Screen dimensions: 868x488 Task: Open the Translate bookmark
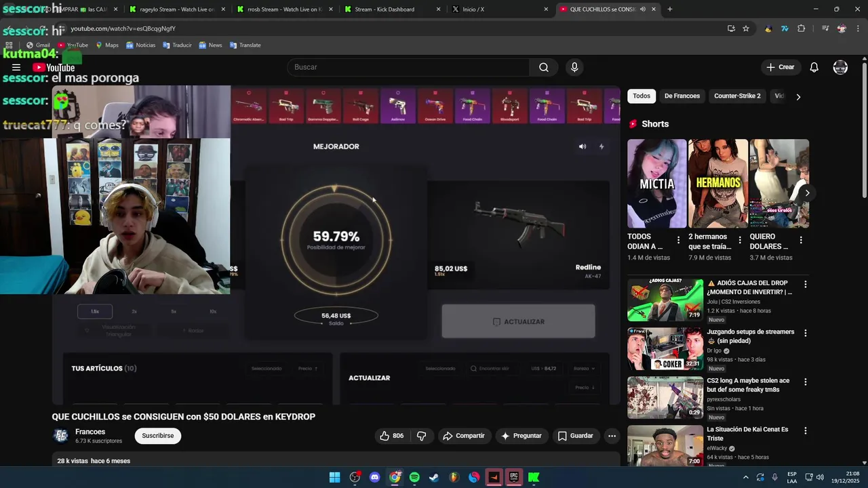[245, 45]
